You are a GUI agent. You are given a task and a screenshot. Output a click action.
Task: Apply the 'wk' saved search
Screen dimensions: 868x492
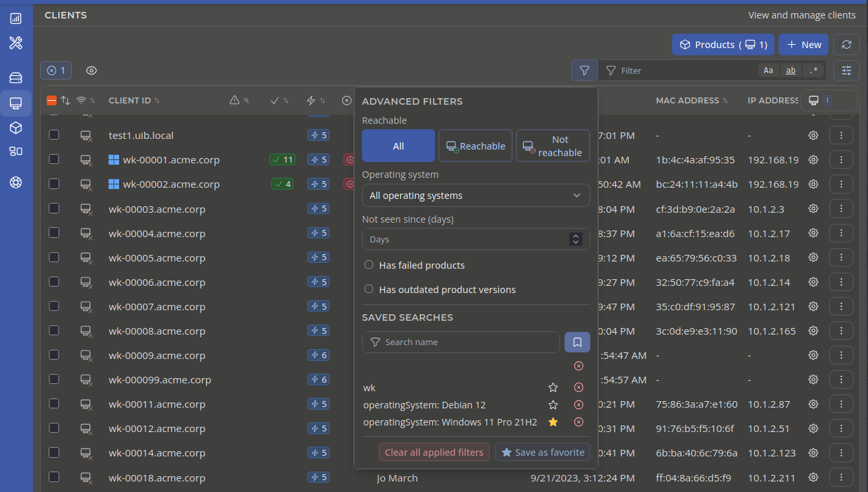pos(369,388)
